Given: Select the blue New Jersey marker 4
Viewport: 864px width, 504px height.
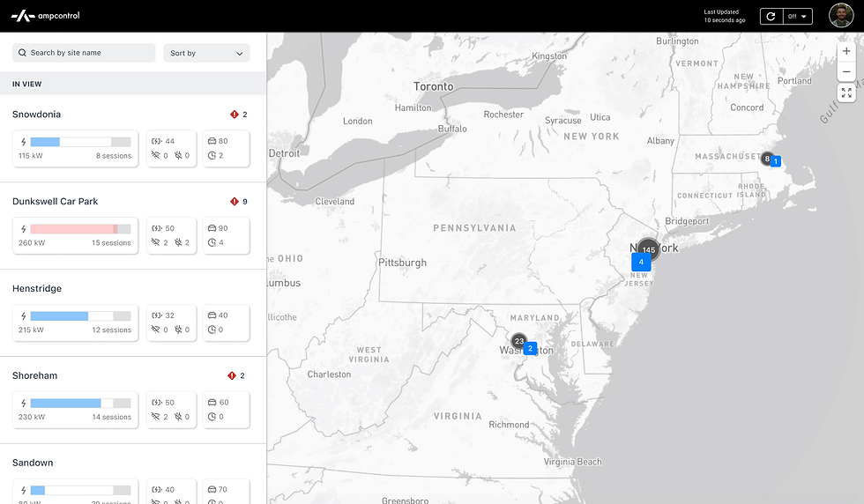Looking at the screenshot, I should click(x=641, y=263).
